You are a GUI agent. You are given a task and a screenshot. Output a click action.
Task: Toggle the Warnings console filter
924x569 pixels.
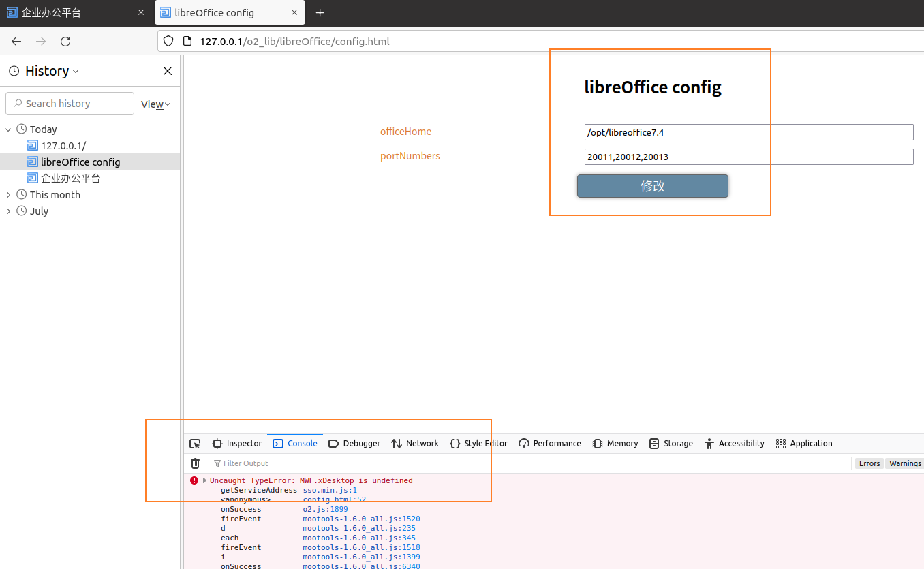tap(906, 463)
